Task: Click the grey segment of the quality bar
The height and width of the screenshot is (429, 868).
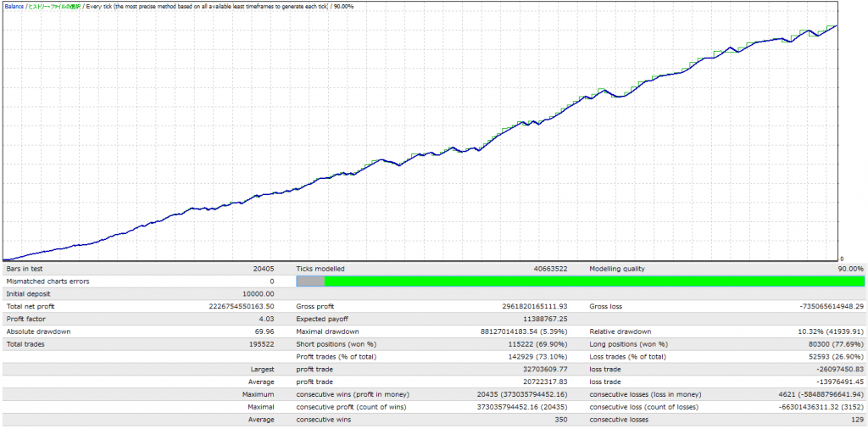Action: [310, 281]
